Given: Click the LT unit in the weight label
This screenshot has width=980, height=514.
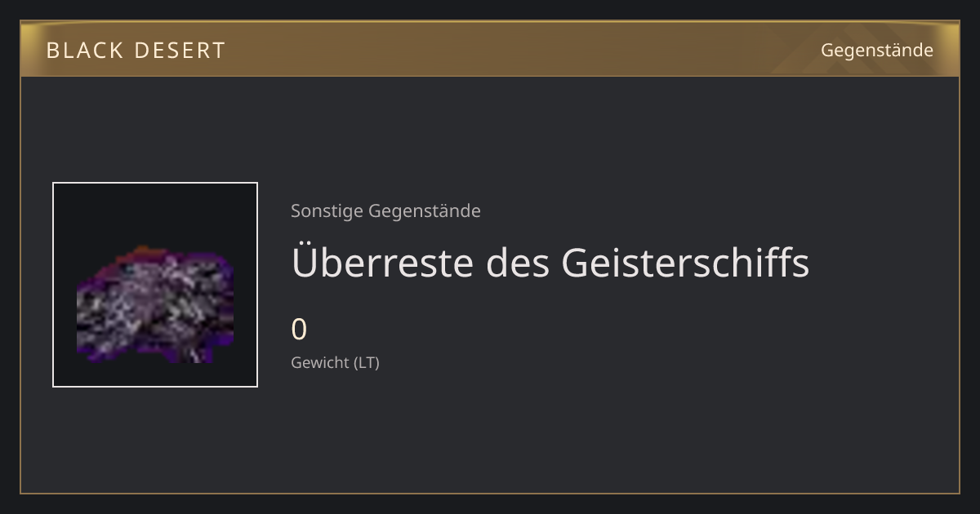Looking at the screenshot, I should (x=367, y=363).
